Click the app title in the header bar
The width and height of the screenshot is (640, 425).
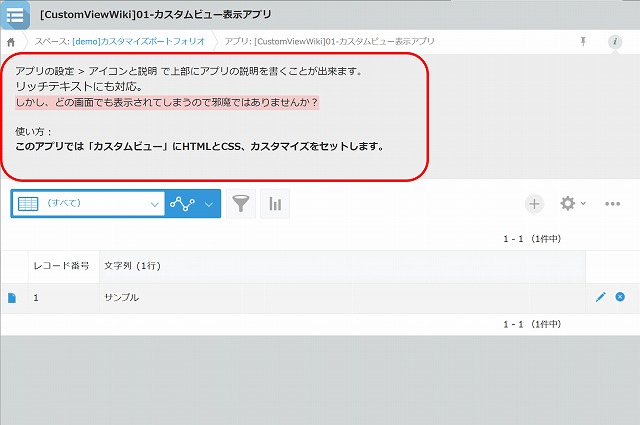point(156,15)
